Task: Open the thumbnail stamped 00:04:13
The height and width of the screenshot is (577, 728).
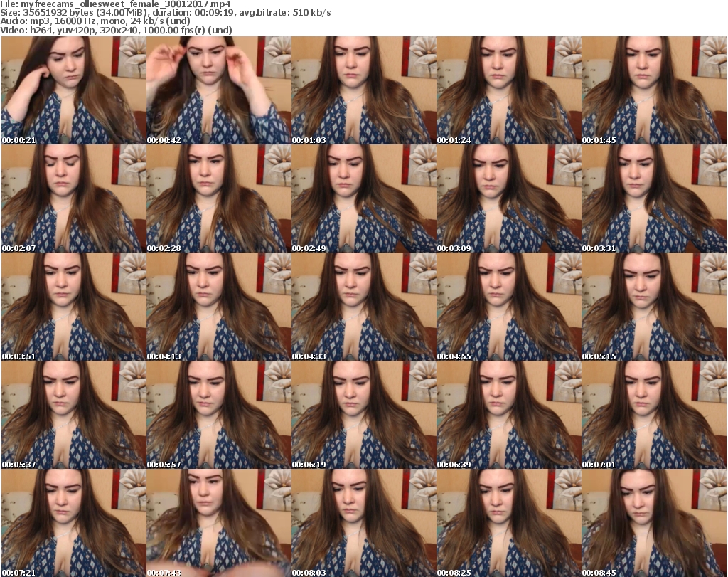Action: (219, 307)
